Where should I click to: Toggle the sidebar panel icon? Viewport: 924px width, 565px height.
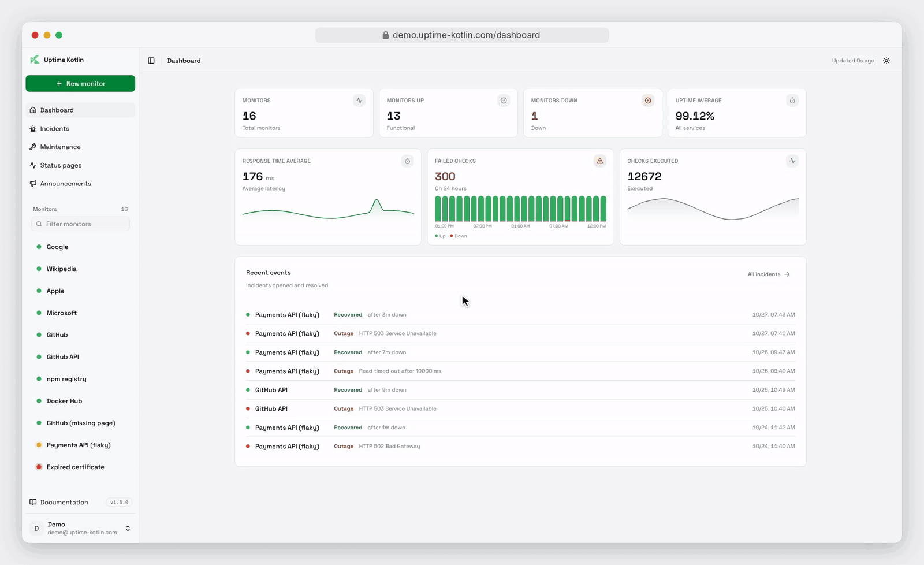pyautogui.click(x=151, y=61)
